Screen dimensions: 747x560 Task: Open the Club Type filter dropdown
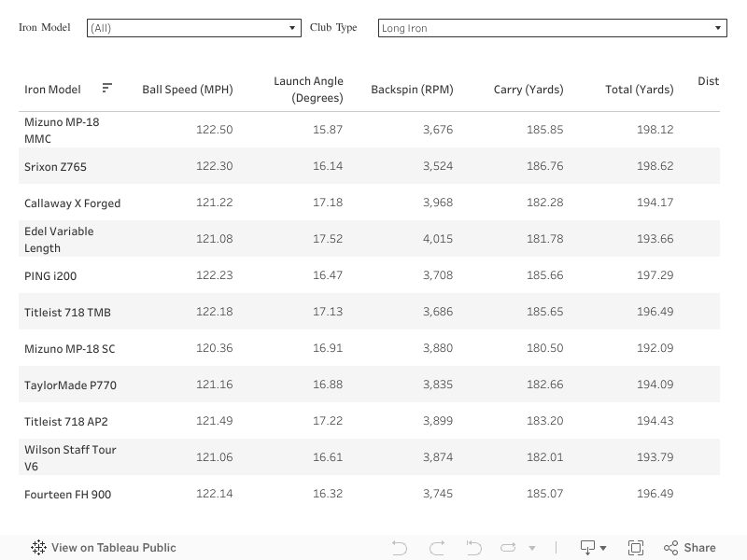coord(552,28)
